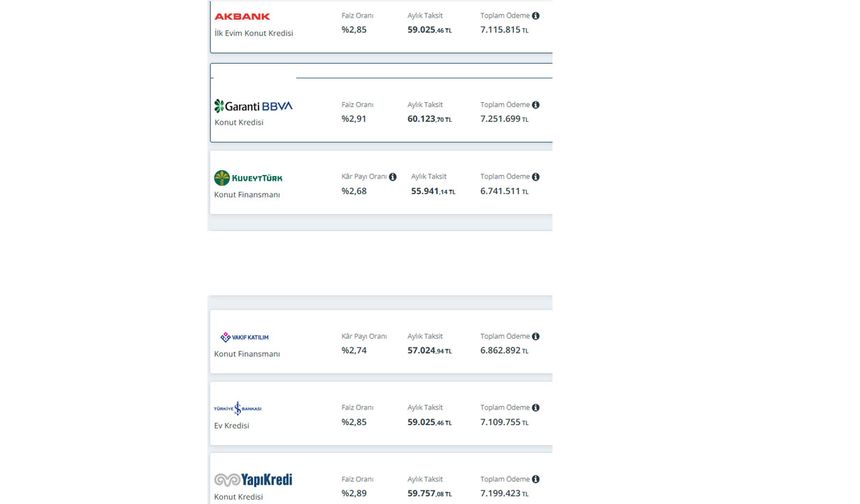Screen dimensions: 860x504
Task: Click the Yapı Kredi logo
Action: click(253, 480)
